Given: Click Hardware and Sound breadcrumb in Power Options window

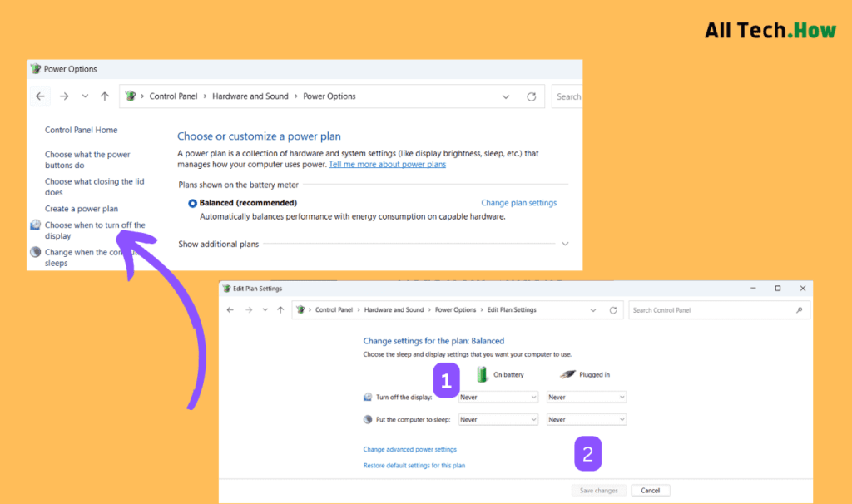Looking at the screenshot, I should coord(250,96).
